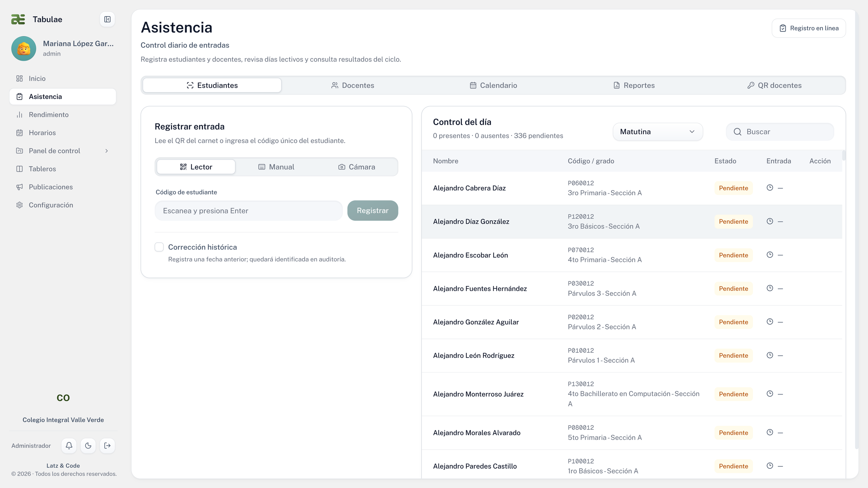Click Nombre column header
Image resolution: width=868 pixels, height=488 pixels.
446,161
